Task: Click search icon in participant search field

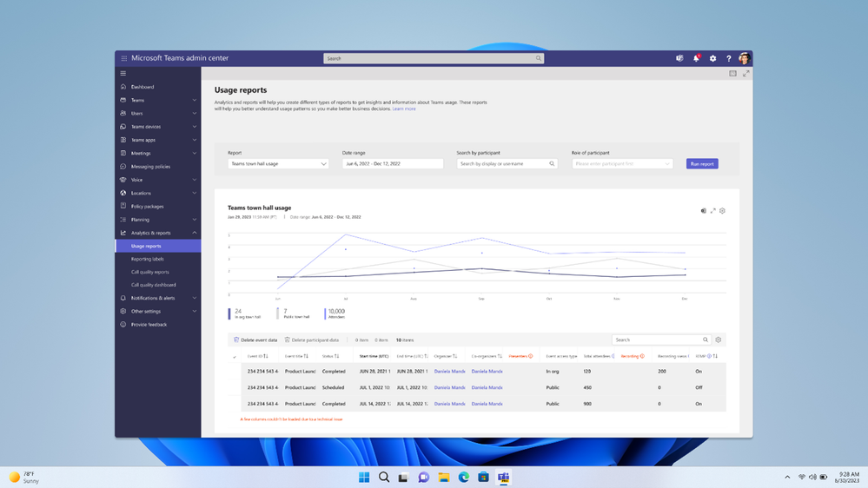Action: [x=552, y=164]
